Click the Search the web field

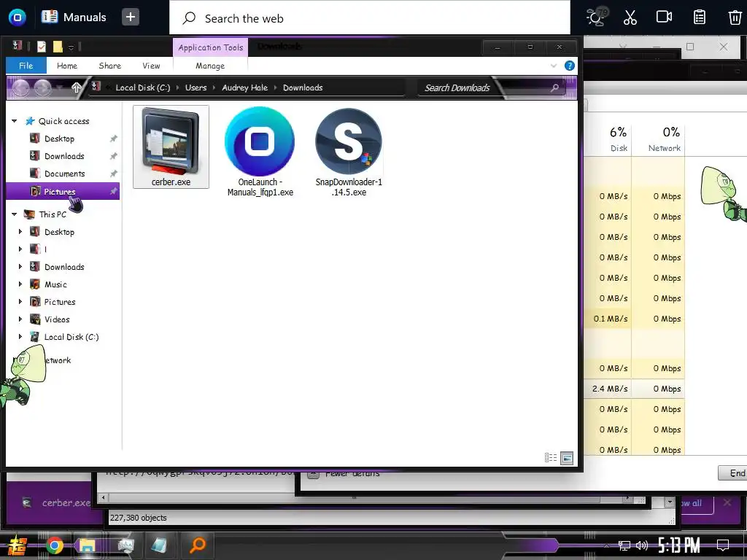tap(370, 18)
